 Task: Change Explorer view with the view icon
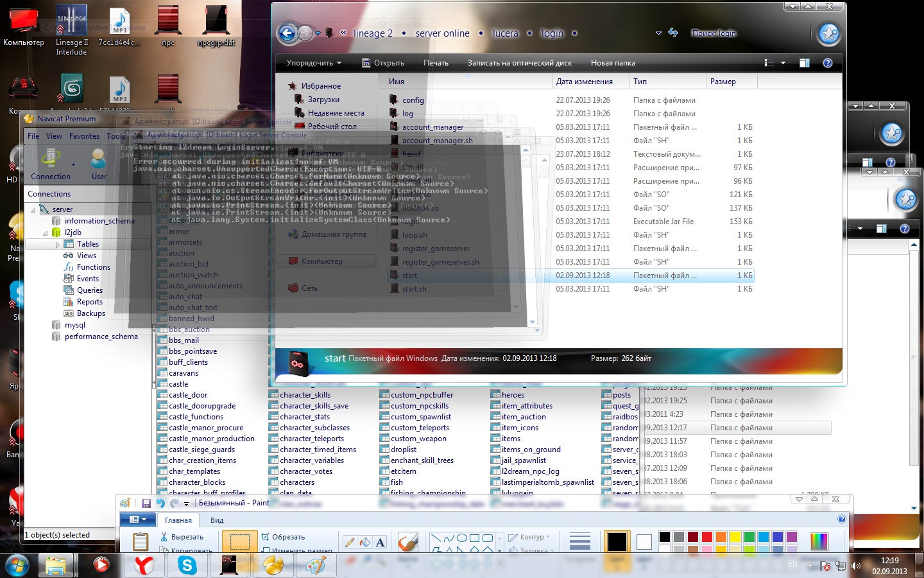pos(769,63)
